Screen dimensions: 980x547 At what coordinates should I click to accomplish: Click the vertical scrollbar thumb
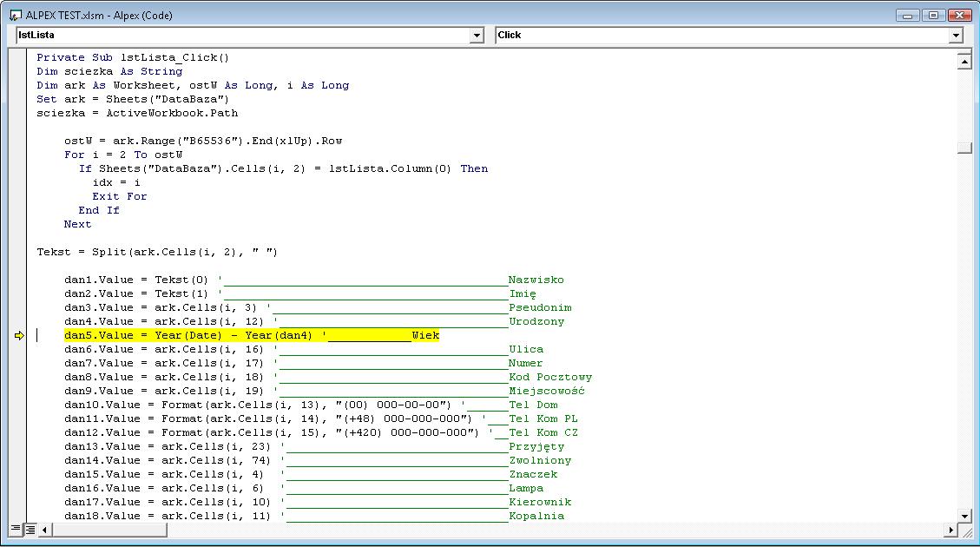click(964, 148)
